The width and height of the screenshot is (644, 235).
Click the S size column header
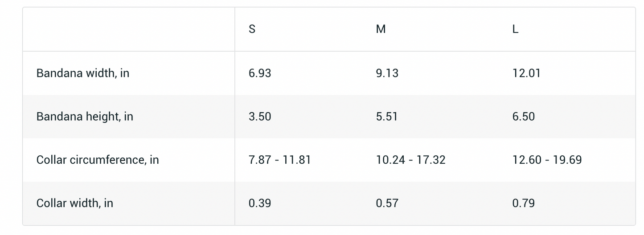(252, 29)
